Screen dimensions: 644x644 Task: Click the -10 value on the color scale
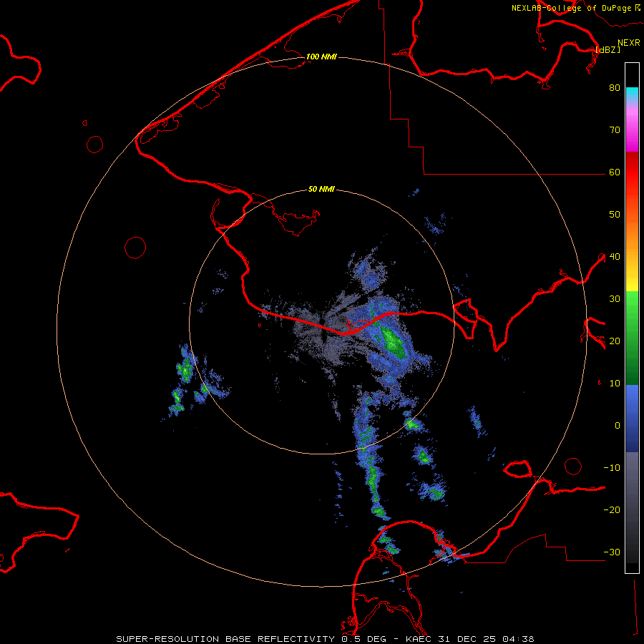612,468
